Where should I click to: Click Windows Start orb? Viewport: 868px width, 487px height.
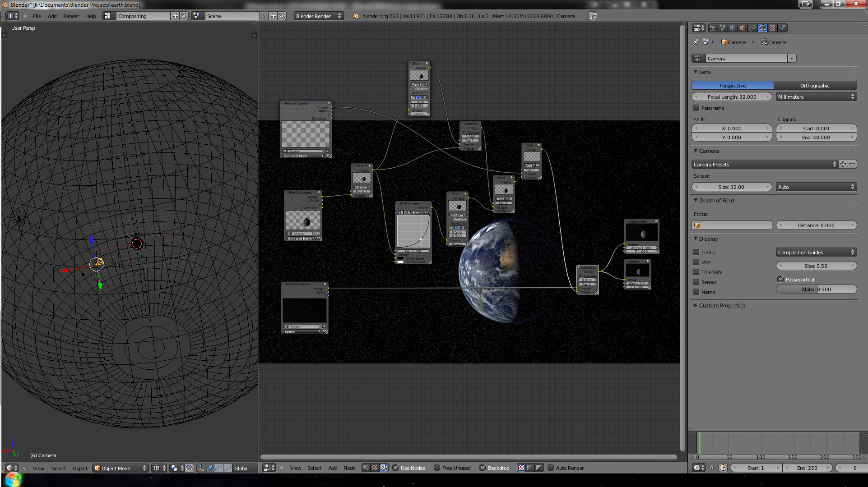point(13,479)
